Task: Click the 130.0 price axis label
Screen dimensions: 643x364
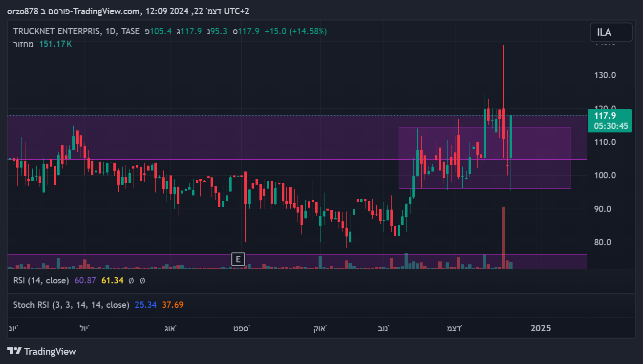Action: [604, 75]
